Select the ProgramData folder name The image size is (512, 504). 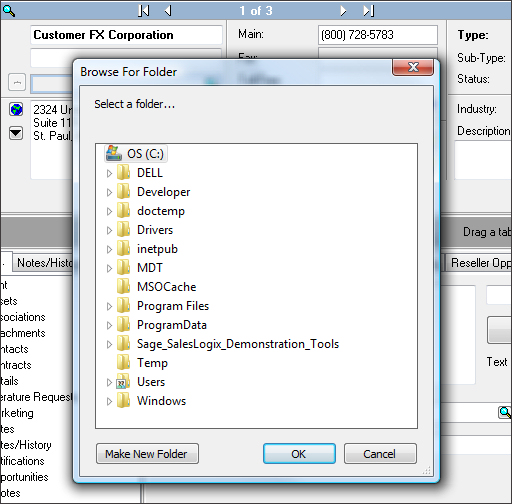[x=172, y=325]
